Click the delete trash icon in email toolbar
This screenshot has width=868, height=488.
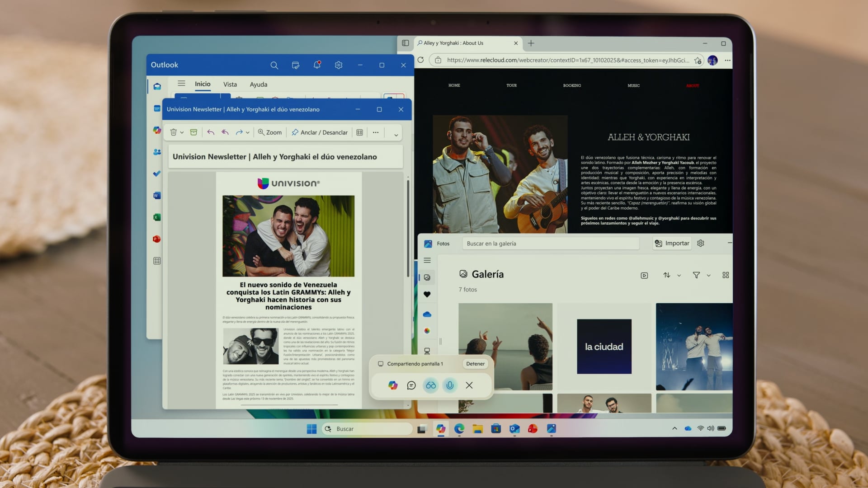coord(173,132)
